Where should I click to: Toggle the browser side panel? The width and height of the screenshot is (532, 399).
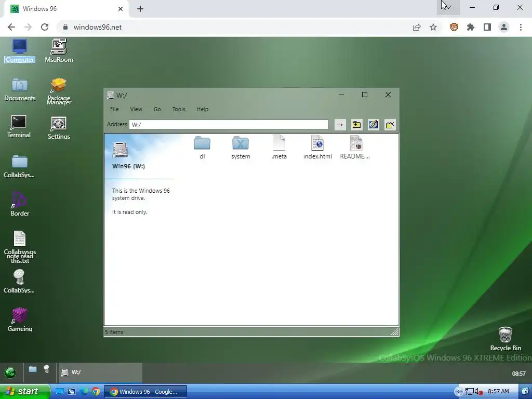click(x=487, y=27)
